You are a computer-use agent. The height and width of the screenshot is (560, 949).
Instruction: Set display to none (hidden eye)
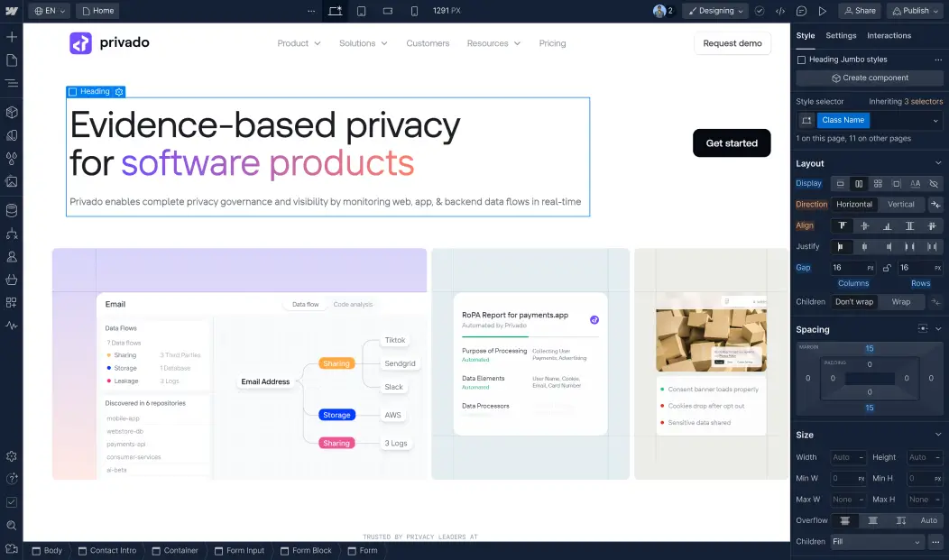(x=934, y=184)
